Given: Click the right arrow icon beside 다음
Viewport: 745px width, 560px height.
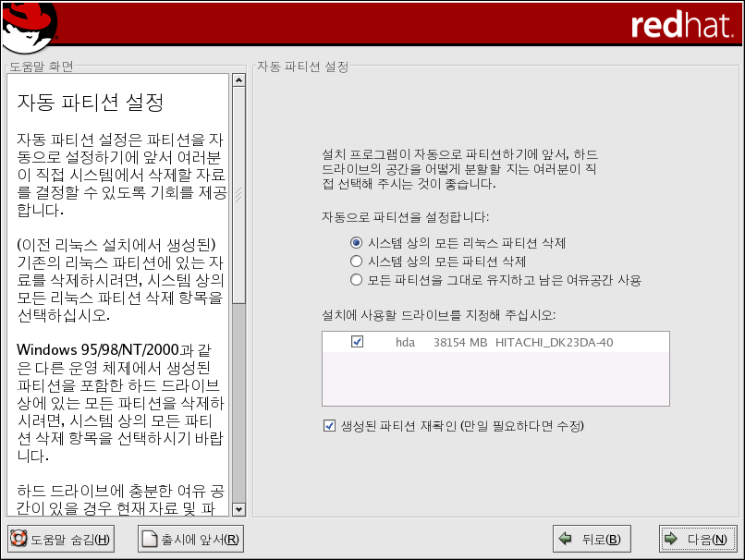Looking at the screenshot, I should click(x=670, y=540).
